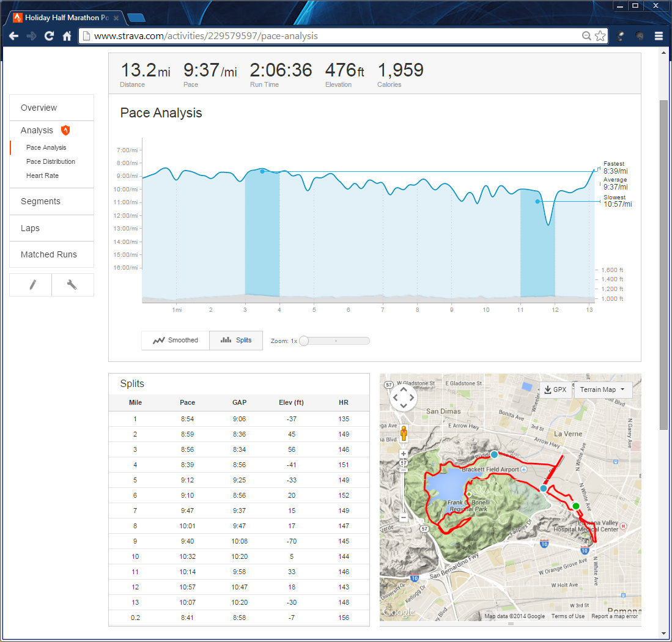Bookmark page with star icon

[600, 36]
